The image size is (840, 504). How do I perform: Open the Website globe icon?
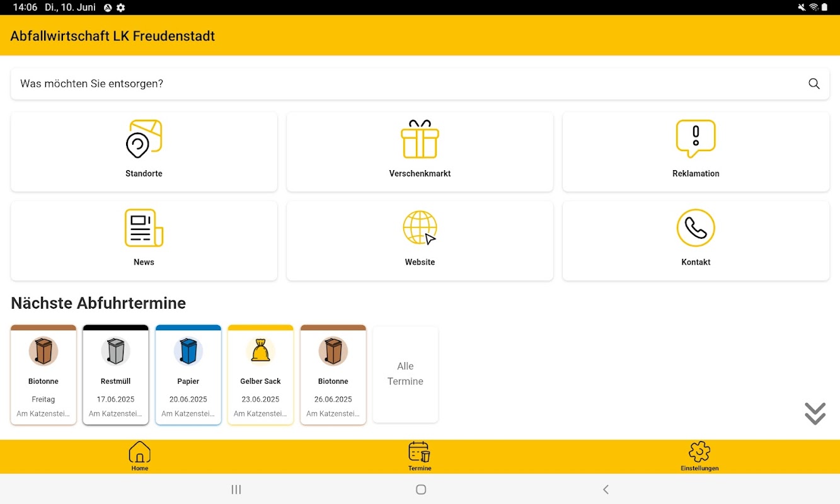tap(420, 227)
